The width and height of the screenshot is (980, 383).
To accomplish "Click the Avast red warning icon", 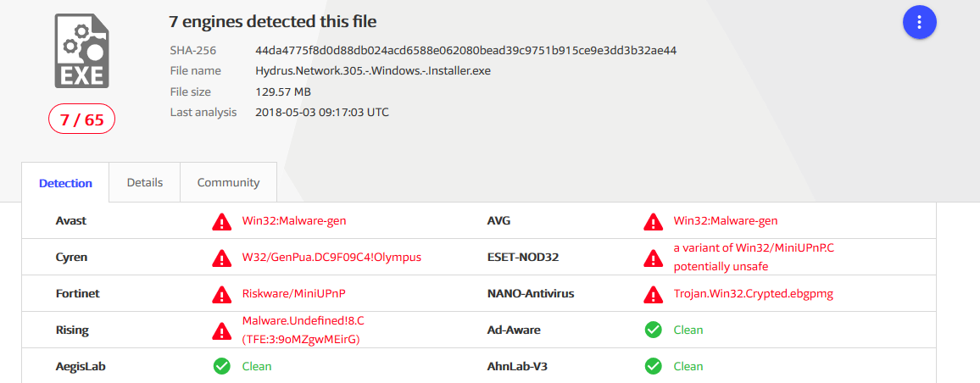I will tap(221, 221).
